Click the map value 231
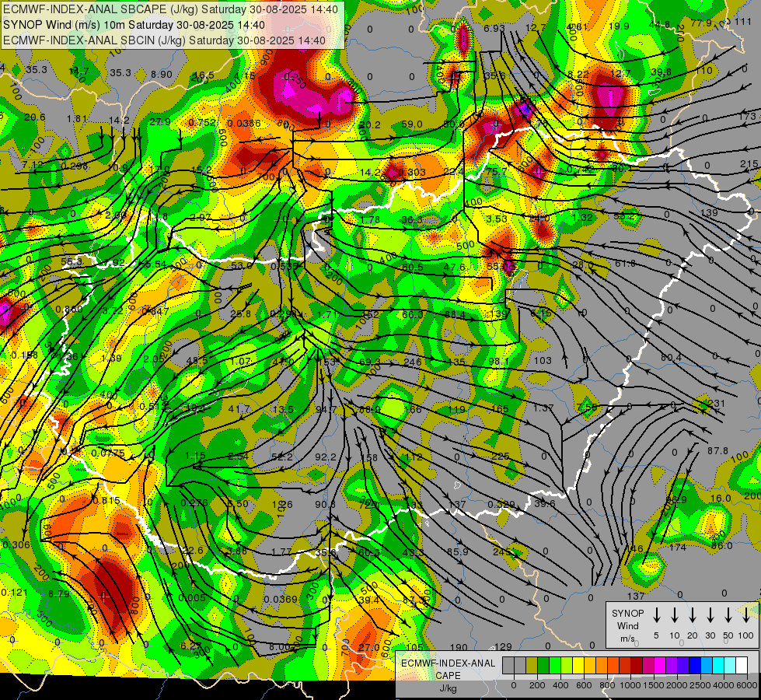Screen dimensions: 761x700 tap(717, 403)
